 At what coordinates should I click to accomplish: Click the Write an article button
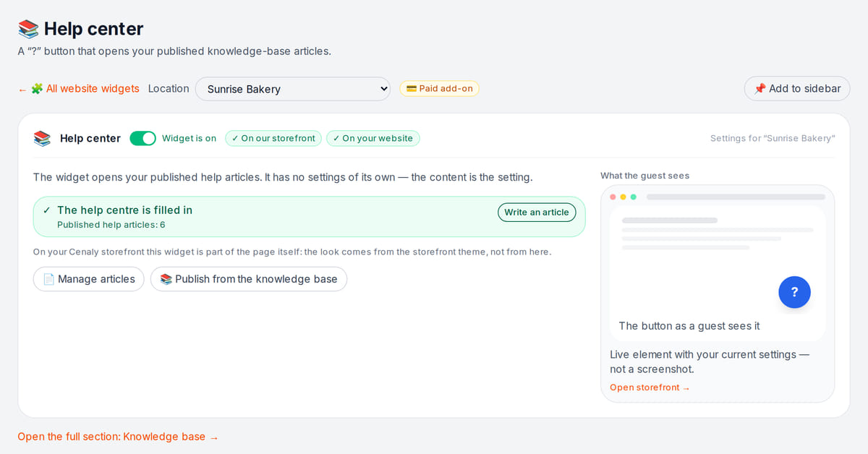(537, 212)
